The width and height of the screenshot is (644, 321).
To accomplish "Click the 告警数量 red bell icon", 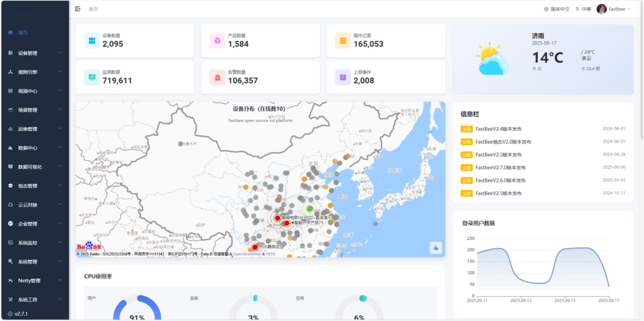I will 217,77.
